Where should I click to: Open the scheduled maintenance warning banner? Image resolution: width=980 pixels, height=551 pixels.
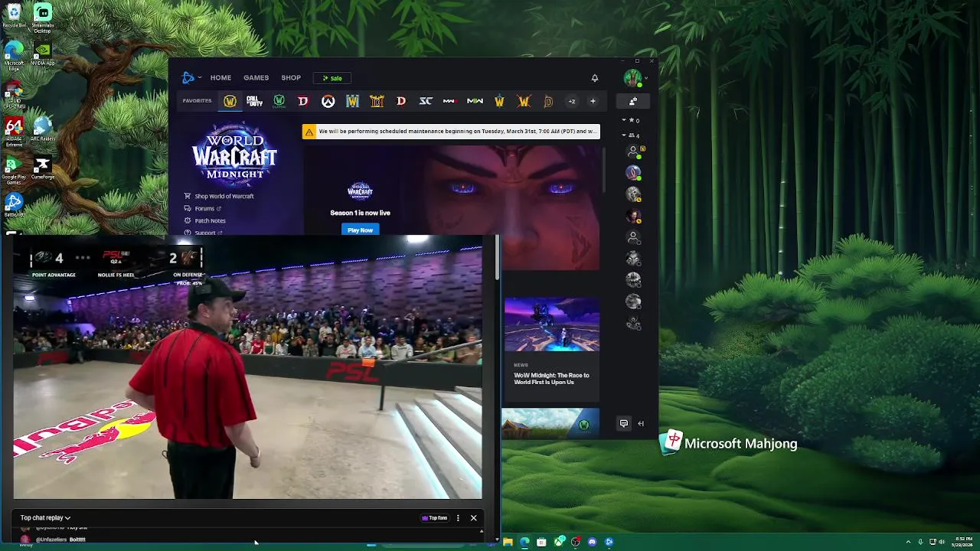click(451, 132)
